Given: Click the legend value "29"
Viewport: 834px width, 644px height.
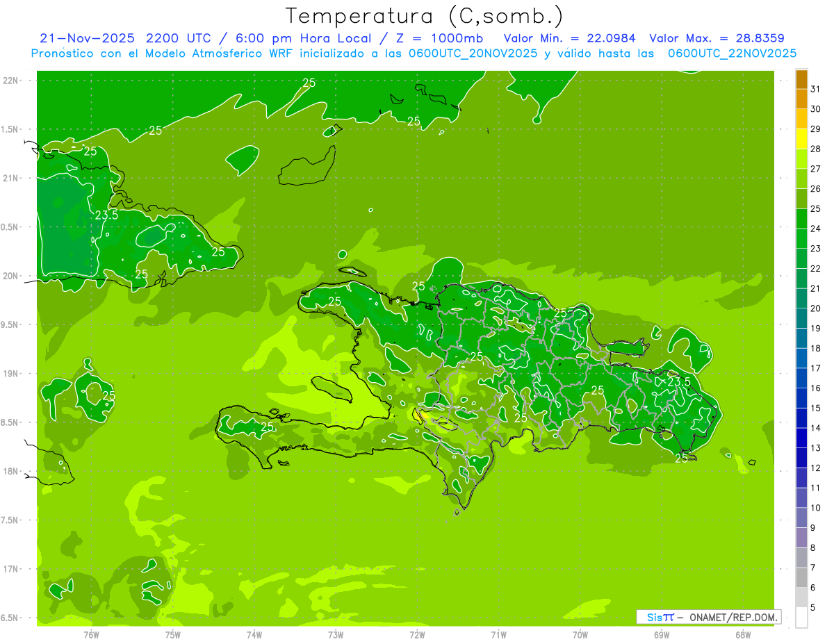Looking at the screenshot, I should [815, 129].
